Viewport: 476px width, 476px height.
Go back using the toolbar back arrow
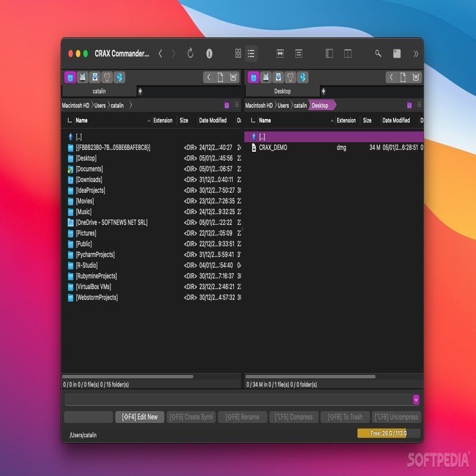point(160,54)
